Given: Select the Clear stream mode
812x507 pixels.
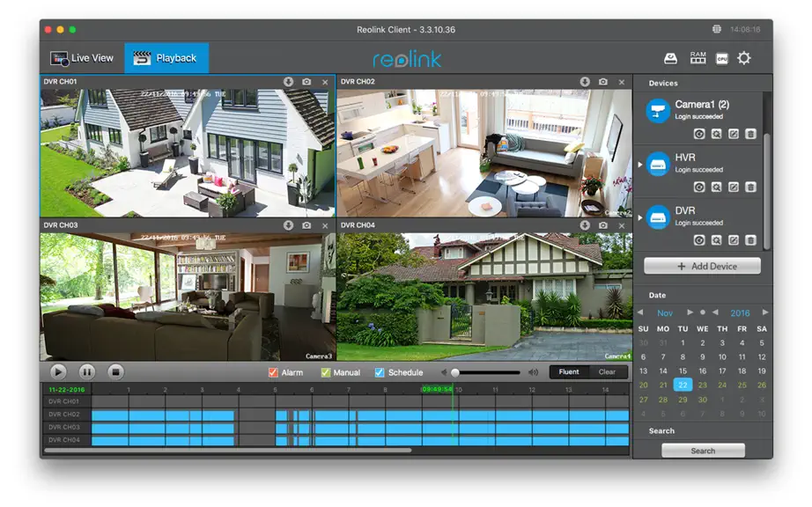Looking at the screenshot, I should (607, 372).
